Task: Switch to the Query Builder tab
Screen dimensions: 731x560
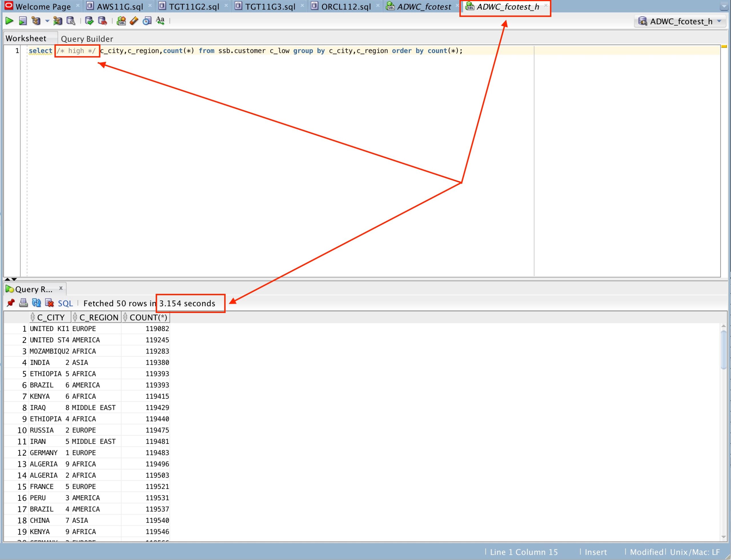Action: 87,39
